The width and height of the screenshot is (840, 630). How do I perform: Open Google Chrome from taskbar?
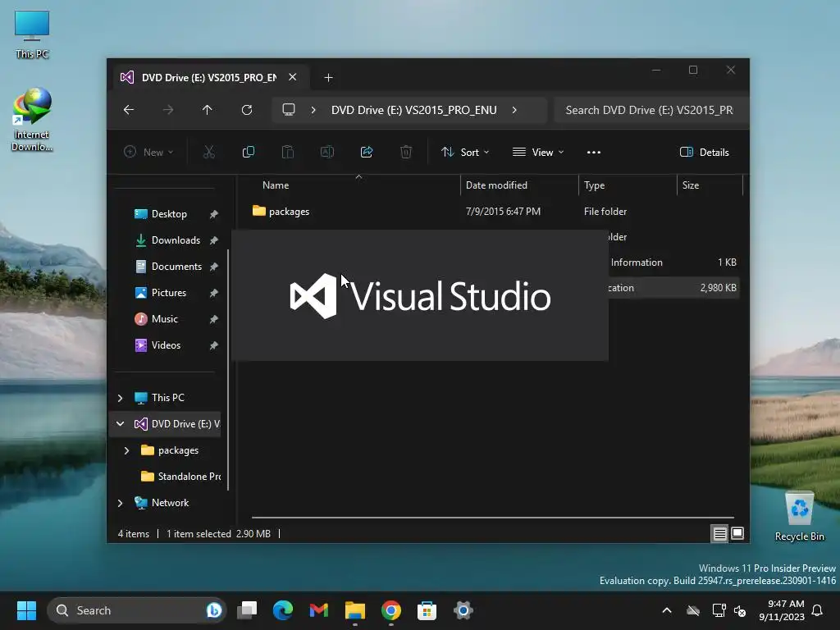[391, 610]
